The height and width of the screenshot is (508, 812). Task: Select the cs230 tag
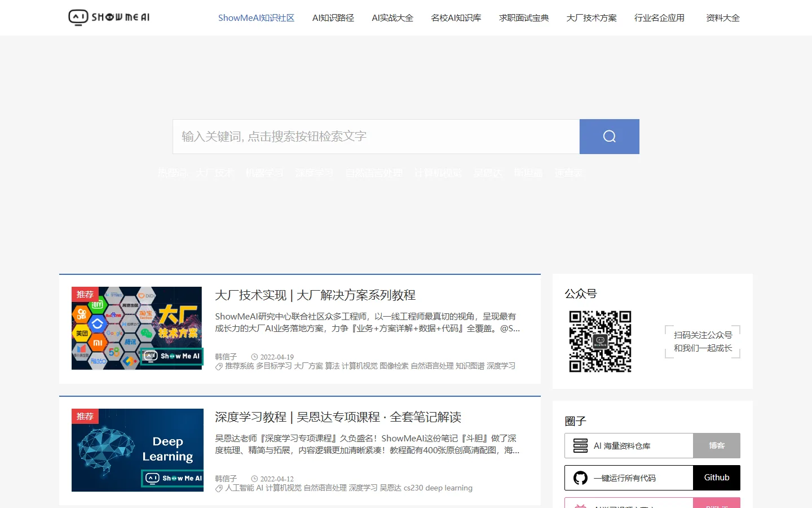click(x=413, y=488)
